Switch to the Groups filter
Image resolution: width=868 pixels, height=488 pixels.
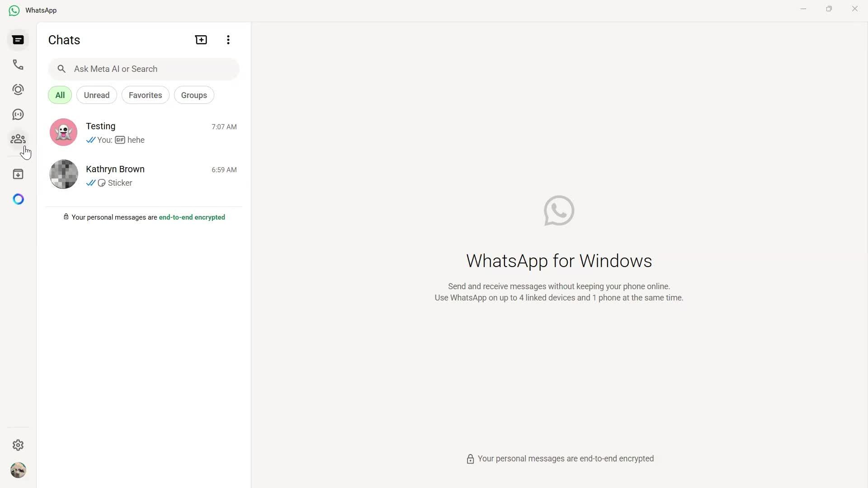[x=193, y=95]
